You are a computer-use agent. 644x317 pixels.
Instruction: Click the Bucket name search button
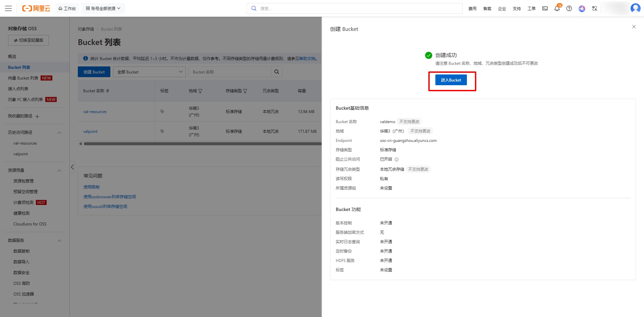pyautogui.click(x=277, y=72)
